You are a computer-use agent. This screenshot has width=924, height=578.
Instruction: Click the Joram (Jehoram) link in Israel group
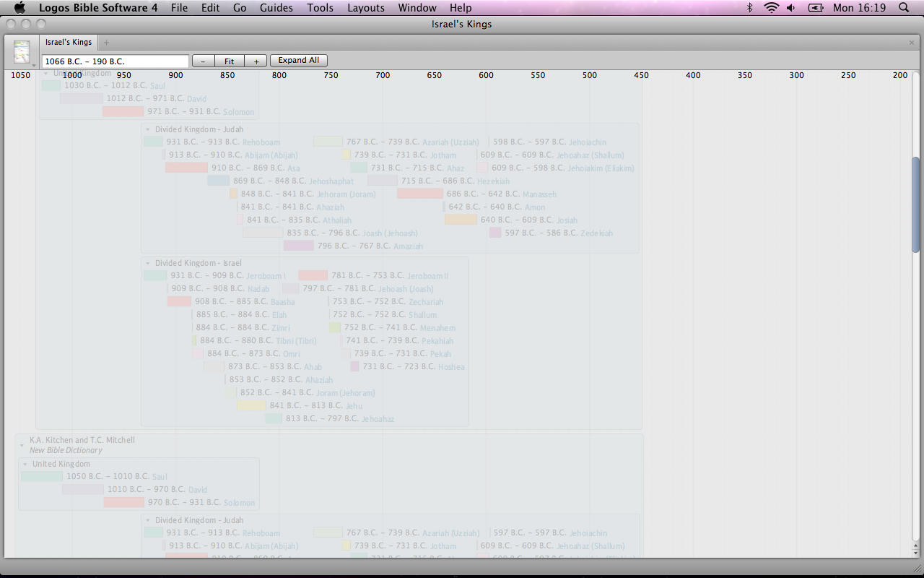[x=346, y=393]
